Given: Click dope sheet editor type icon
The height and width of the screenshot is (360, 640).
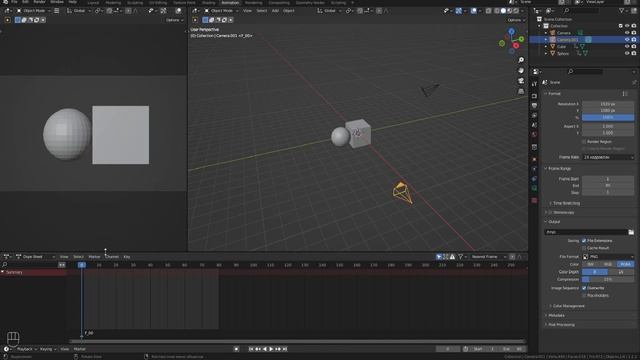Looking at the screenshot, I should (x=7, y=257).
